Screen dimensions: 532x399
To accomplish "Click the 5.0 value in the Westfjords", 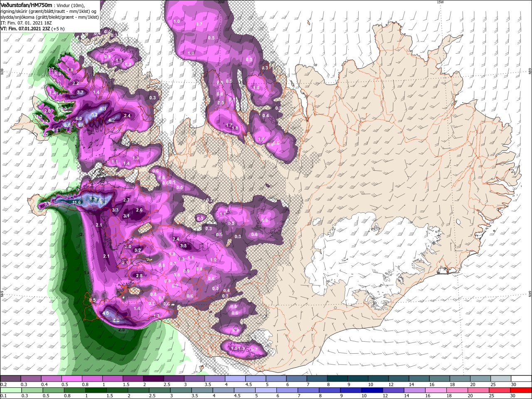I will tap(81, 125).
